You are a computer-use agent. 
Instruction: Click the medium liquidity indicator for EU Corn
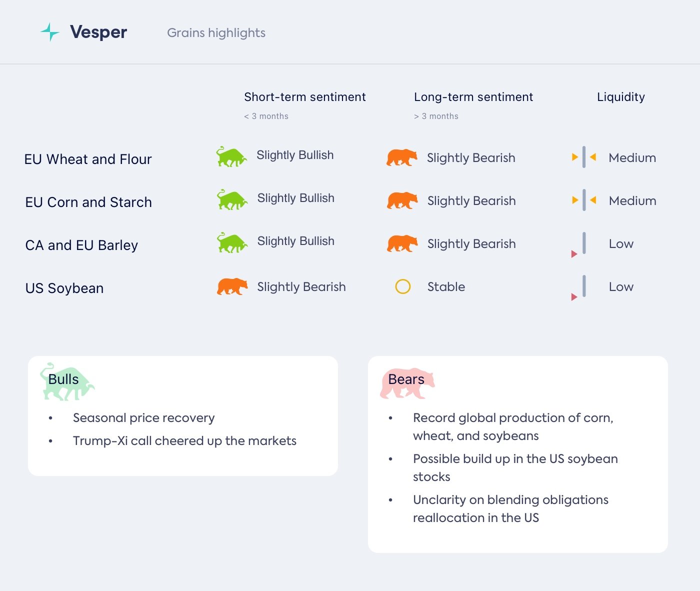tap(584, 200)
